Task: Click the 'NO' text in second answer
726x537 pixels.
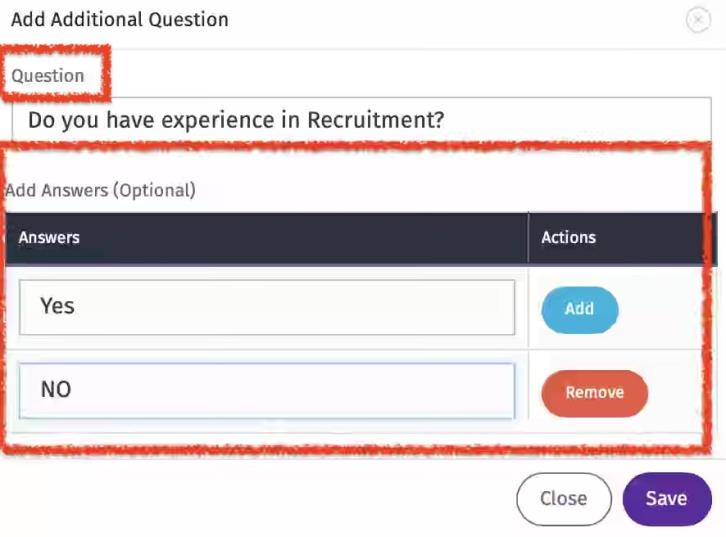Action: pos(56,390)
